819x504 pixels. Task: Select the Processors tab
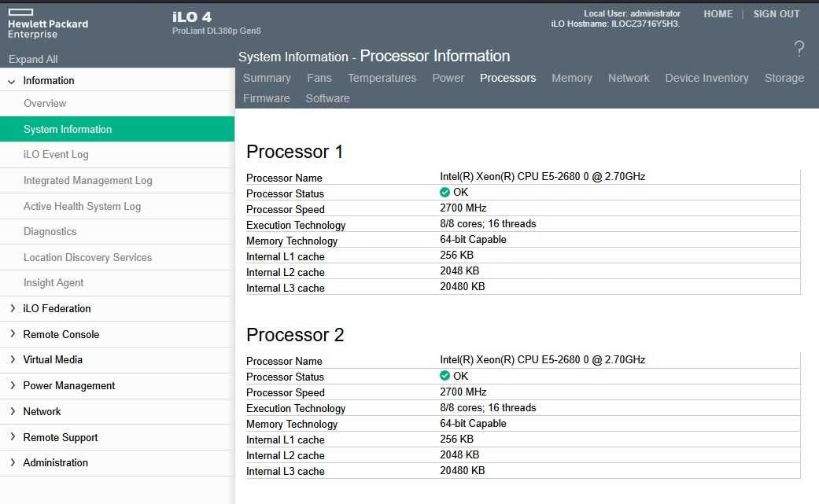[x=507, y=79]
